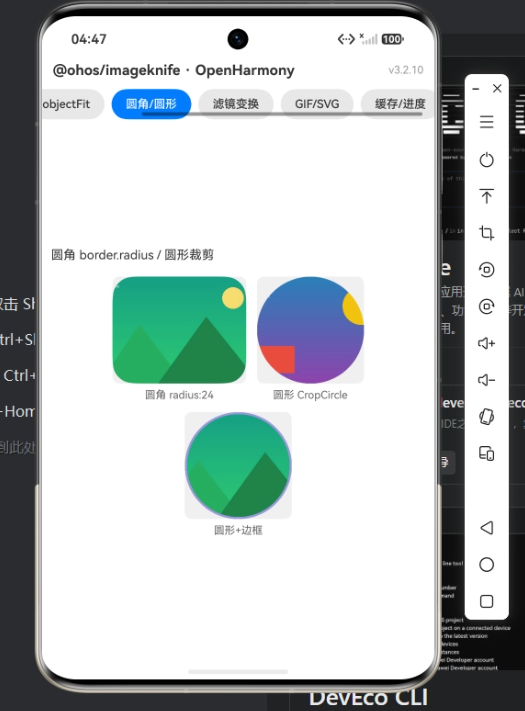Tap the battery 100 indicator in status bar

(x=393, y=39)
